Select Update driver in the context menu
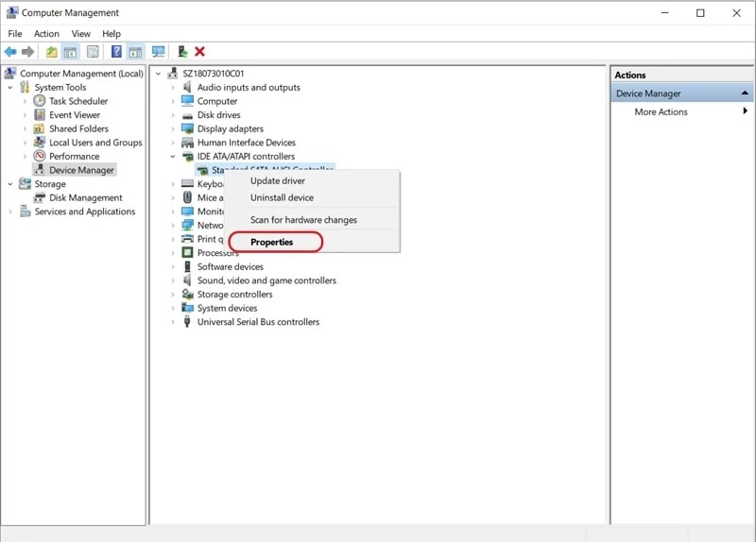 (279, 180)
